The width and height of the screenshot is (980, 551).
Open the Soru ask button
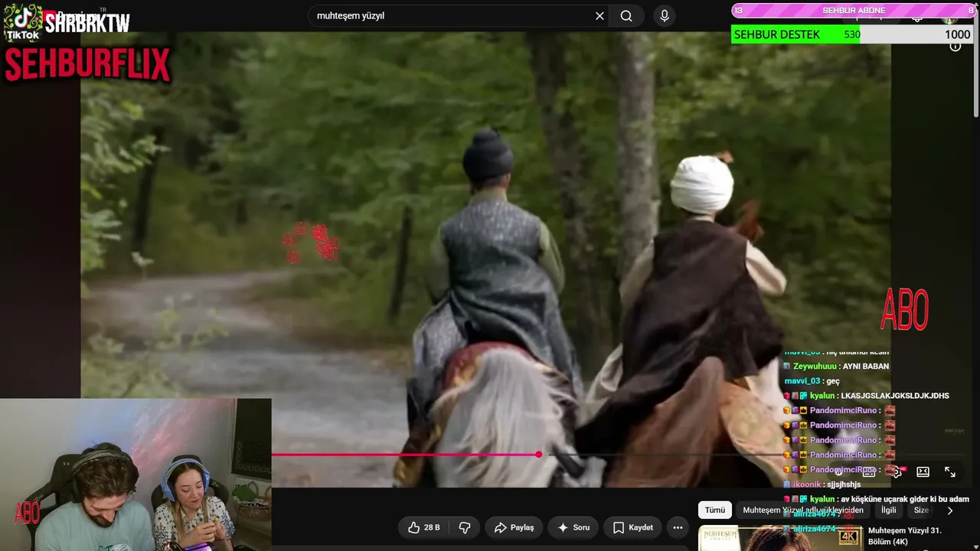tap(573, 527)
